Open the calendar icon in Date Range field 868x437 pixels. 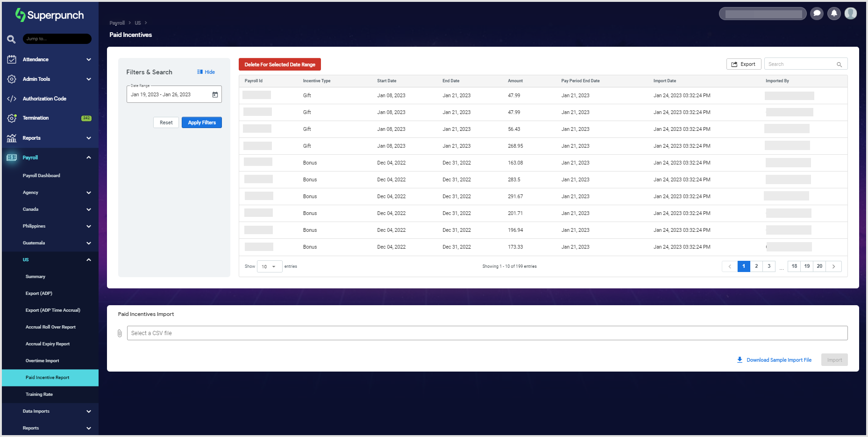pos(215,94)
